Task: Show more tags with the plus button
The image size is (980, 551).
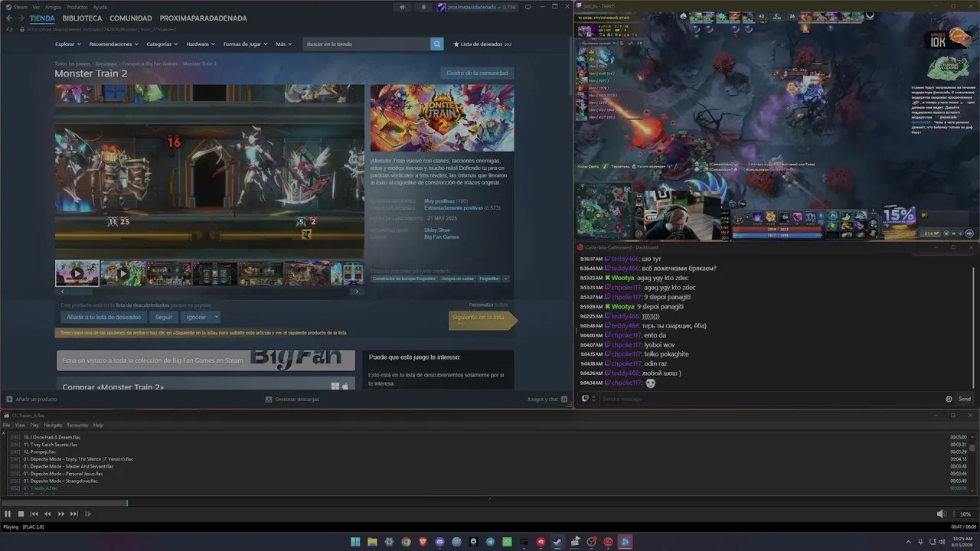Action: pos(505,279)
